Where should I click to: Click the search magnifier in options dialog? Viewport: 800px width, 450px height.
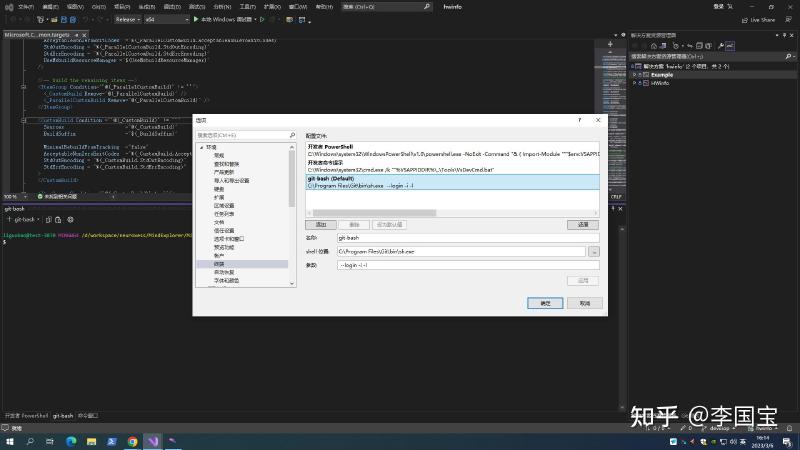point(291,135)
